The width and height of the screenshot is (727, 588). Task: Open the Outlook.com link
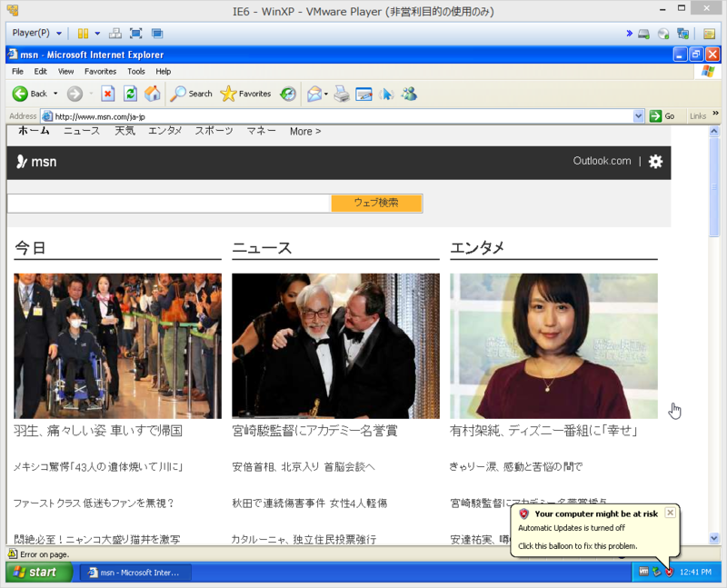pos(602,161)
